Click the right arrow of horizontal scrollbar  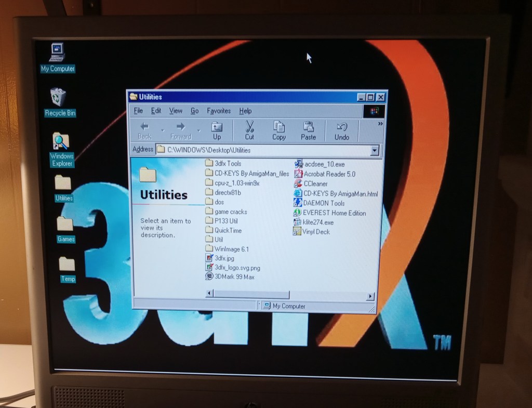pyautogui.click(x=370, y=296)
